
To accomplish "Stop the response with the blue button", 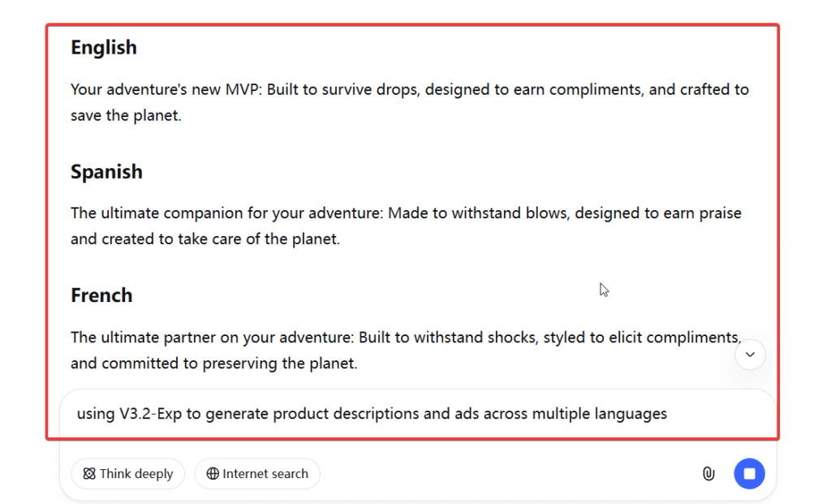I will point(749,474).
